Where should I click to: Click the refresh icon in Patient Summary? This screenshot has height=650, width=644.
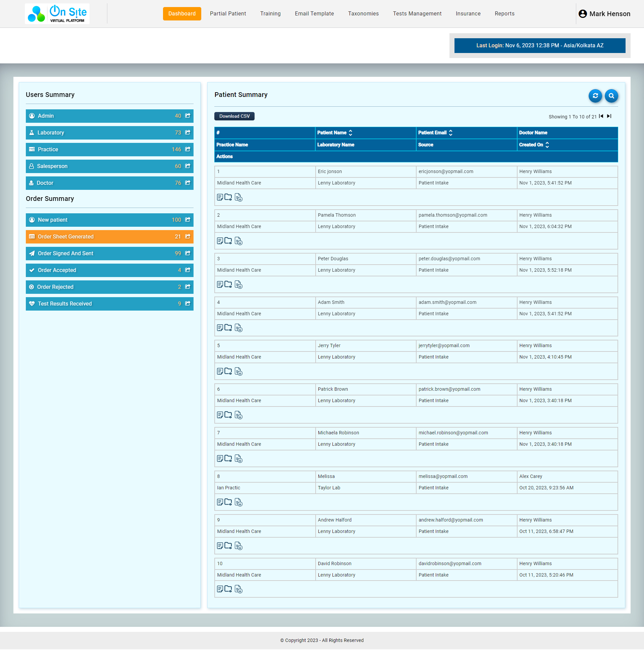pos(595,96)
